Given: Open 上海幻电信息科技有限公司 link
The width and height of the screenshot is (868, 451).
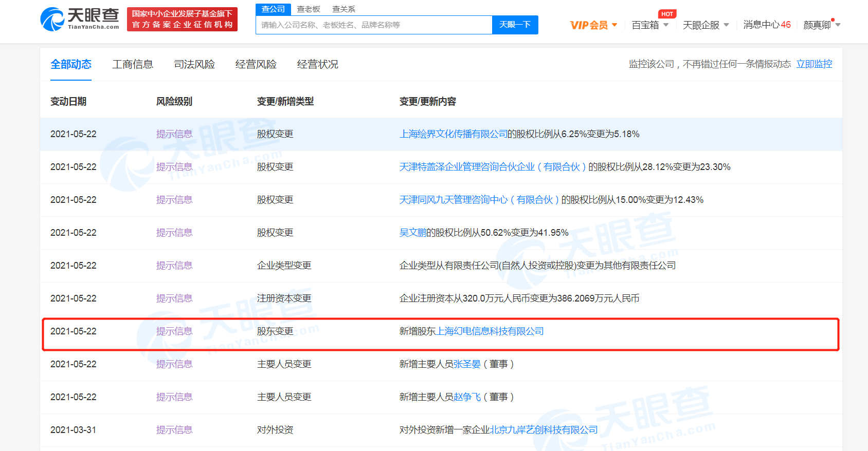Looking at the screenshot, I should 490,331.
